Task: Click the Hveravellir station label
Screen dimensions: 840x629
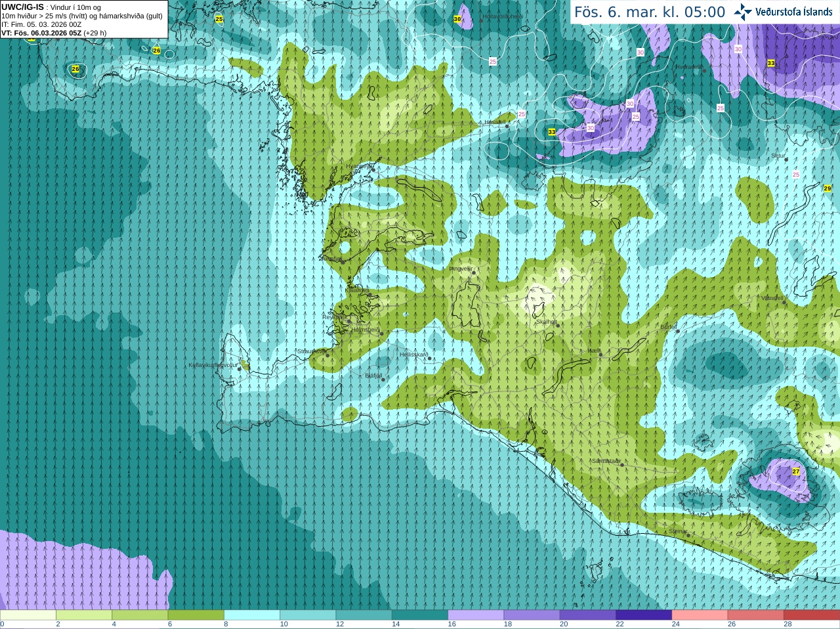Action: tap(688, 66)
